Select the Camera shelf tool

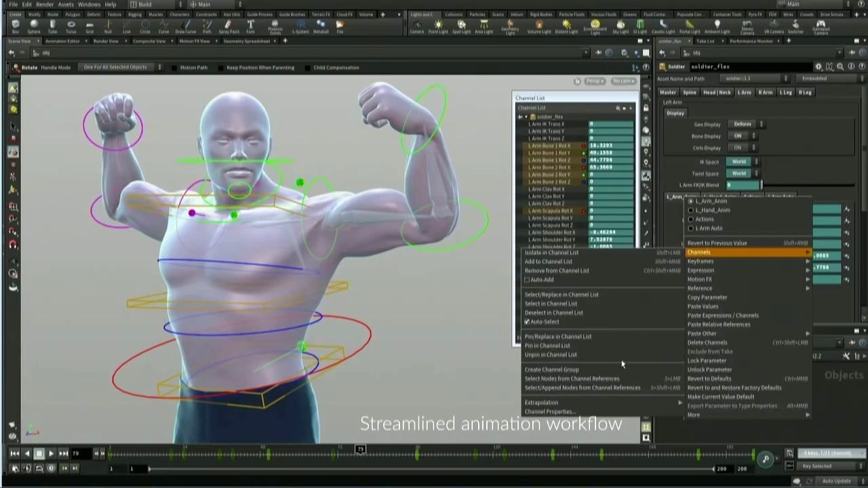[x=416, y=26]
